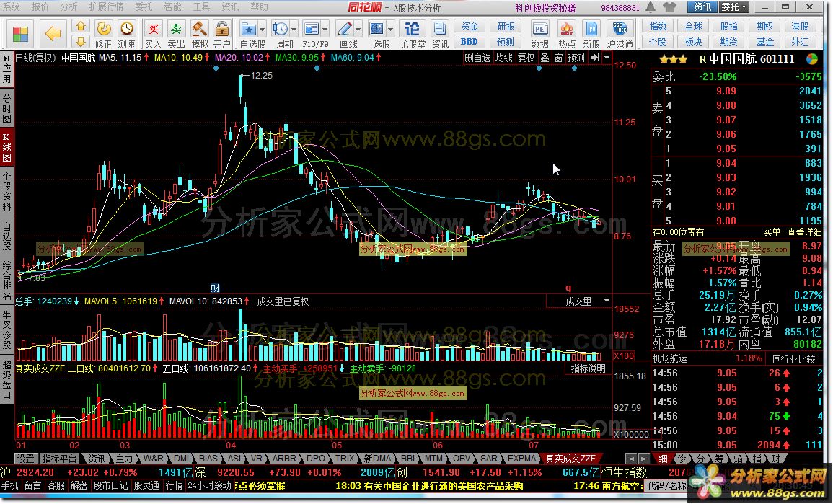This screenshot has height=504, width=833.
Task: Open the 委托 dropdown in title bar
Action: [734, 7]
